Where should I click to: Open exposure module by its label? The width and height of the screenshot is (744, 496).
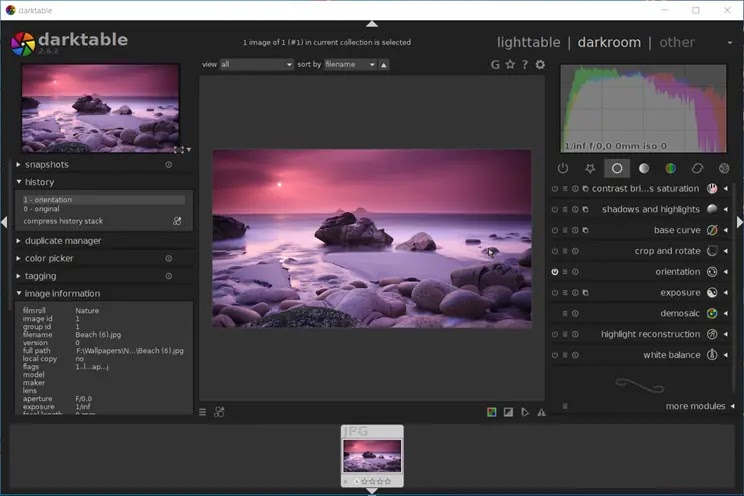coord(680,293)
